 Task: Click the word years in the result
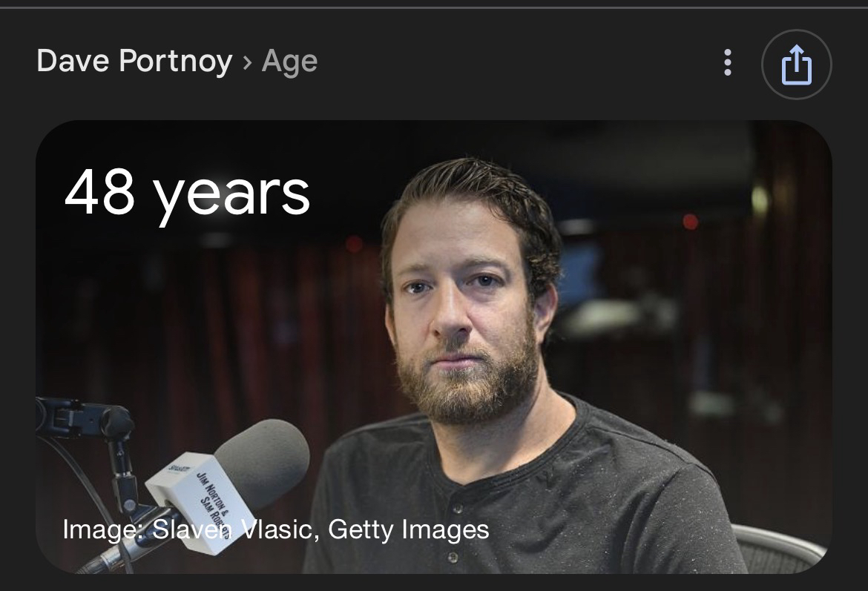coord(231,197)
